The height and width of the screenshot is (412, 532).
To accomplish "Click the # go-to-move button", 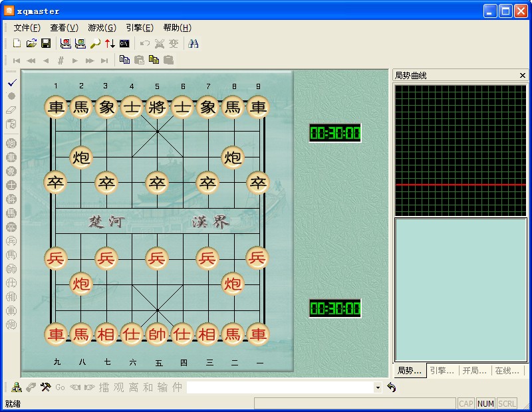I will point(61,60).
